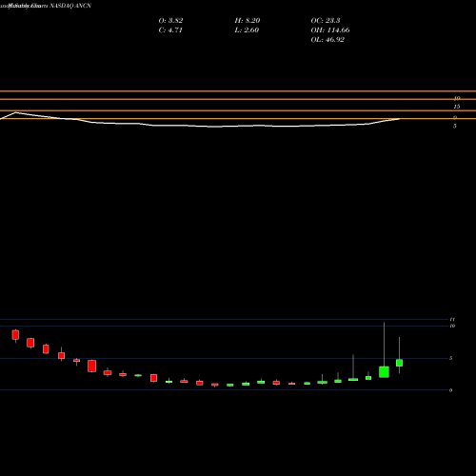Select the open value O: 3.82
Image resolution: width=476 pixels, height=476 pixels.
(x=170, y=21)
